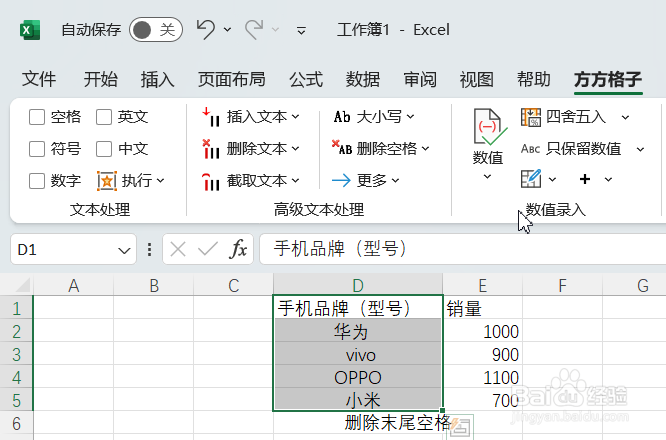Open the 四舍五入 dropdown arrow
Screen dimensions: 666x440
click(625, 117)
